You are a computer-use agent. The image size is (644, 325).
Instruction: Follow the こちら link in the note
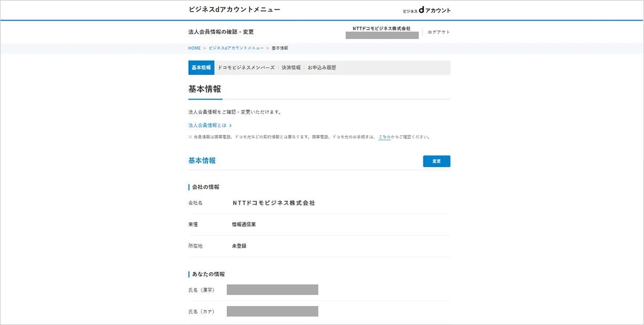click(384, 137)
